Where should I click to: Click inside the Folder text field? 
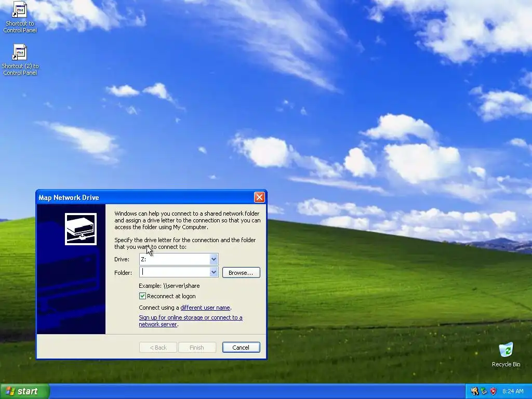click(x=175, y=272)
